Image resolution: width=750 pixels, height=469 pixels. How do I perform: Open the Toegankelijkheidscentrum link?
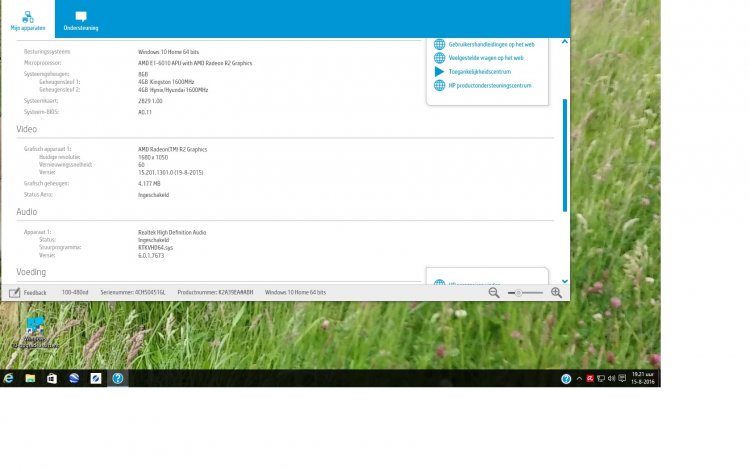pyautogui.click(x=480, y=72)
